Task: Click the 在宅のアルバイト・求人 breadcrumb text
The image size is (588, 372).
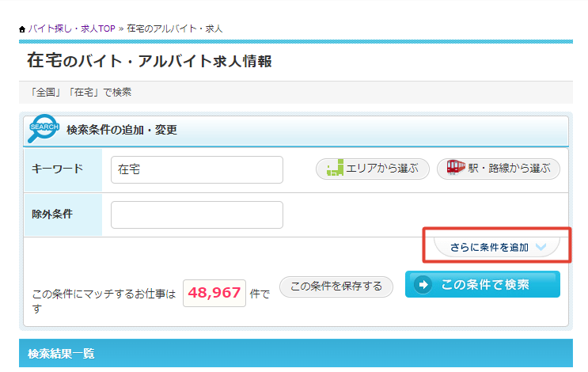Action: (x=175, y=28)
